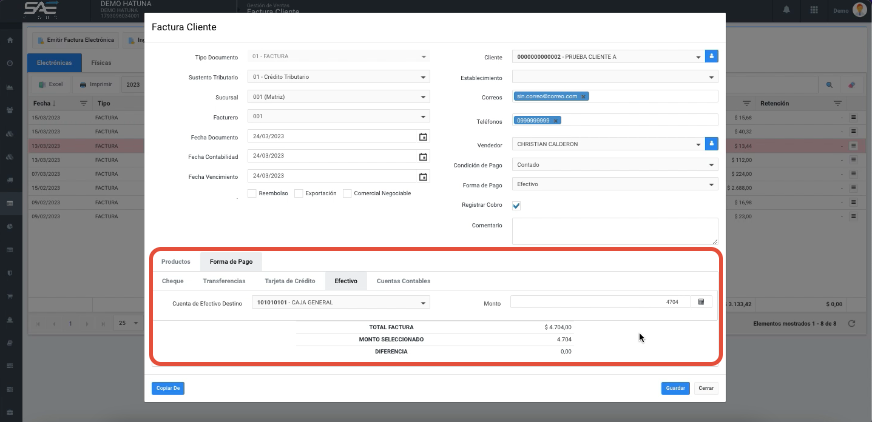Screen dimensions: 872x422
Task: Uncheck the Registrar Cobro checkbox
Action: click(x=517, y=205)
